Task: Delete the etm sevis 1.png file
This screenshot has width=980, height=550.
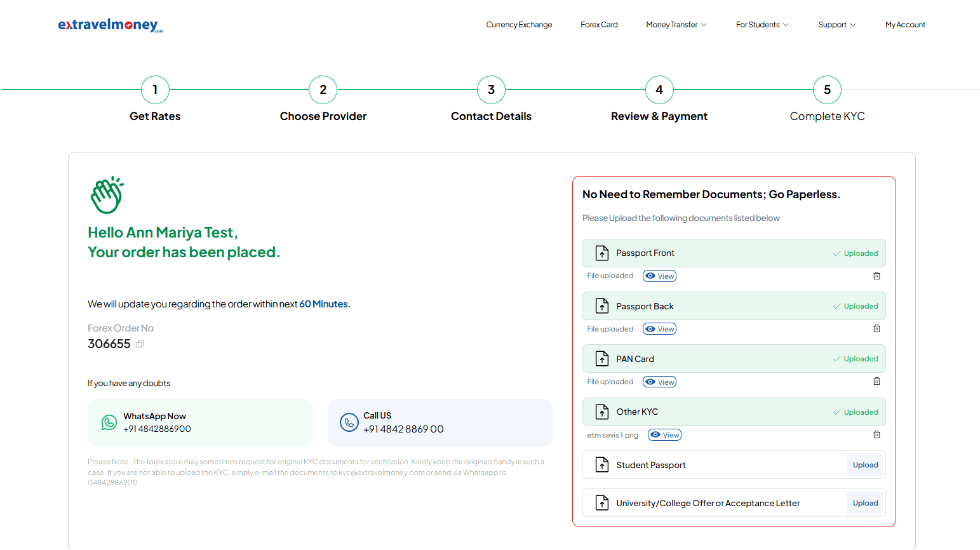Action: click(876, 434)
